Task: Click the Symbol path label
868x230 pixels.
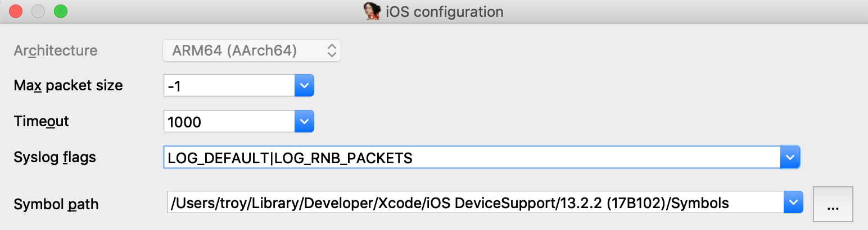Action: [x=56, y=204]
